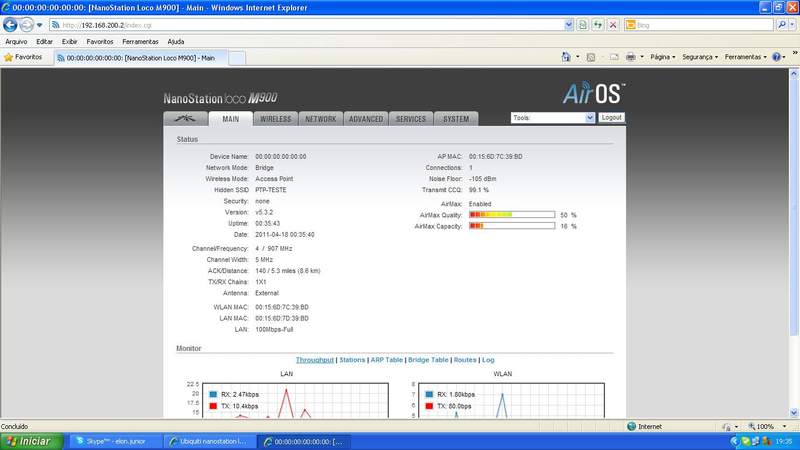Click the Read Mail envelope icon
Screen dimensions: 800x450
[x=614, y=57]
